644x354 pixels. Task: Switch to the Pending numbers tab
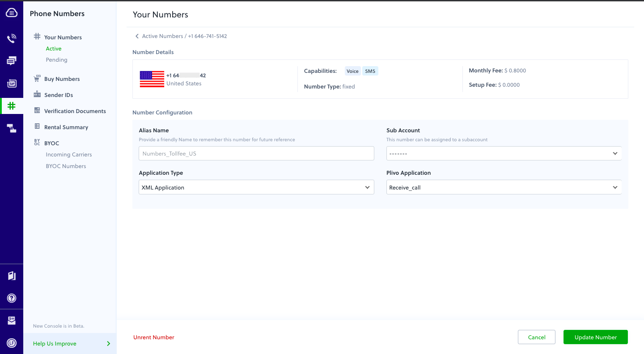click(x=55, y=59)
